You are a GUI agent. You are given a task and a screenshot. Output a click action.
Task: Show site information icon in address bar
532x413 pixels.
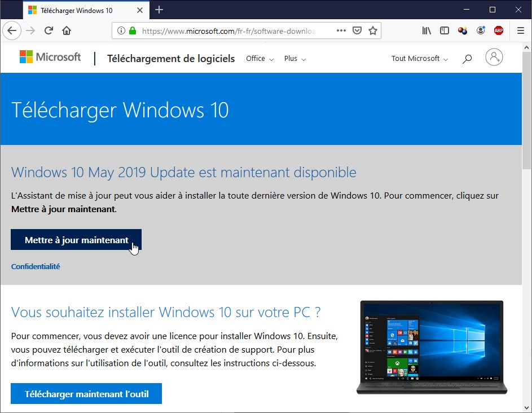(121, 30)
